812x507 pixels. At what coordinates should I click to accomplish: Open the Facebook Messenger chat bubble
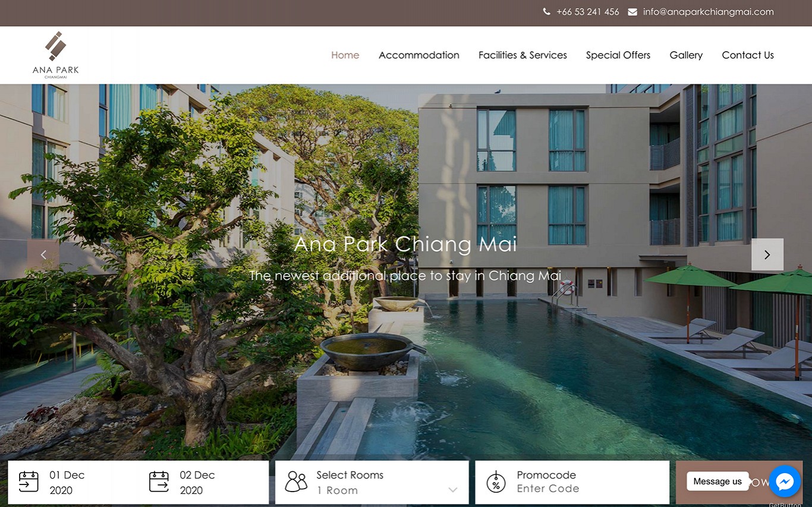coord(785,481)
